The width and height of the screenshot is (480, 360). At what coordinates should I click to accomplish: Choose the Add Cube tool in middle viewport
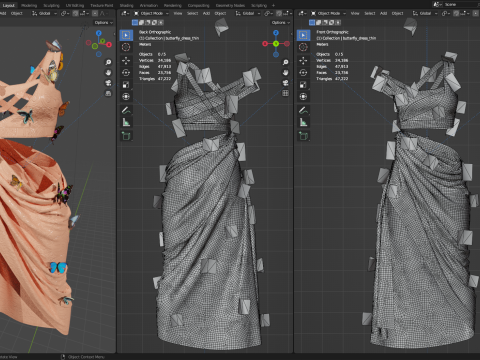[126, 136]
